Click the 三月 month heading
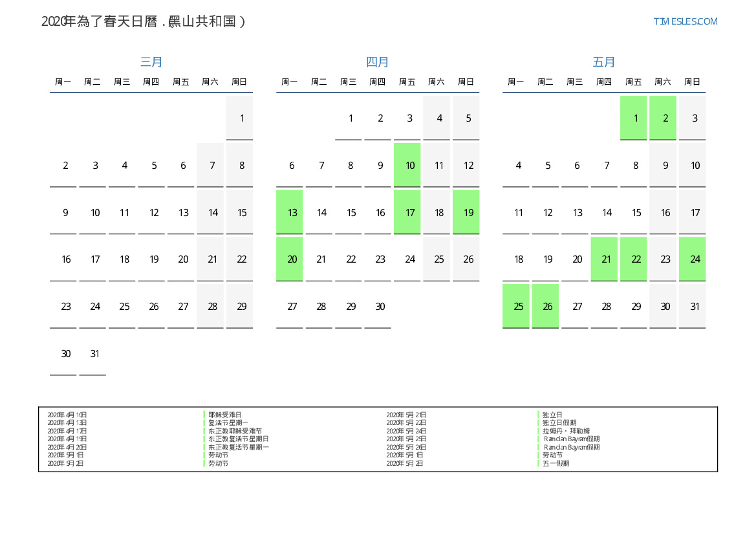The image size is (756, 535). tap(151, 62)
